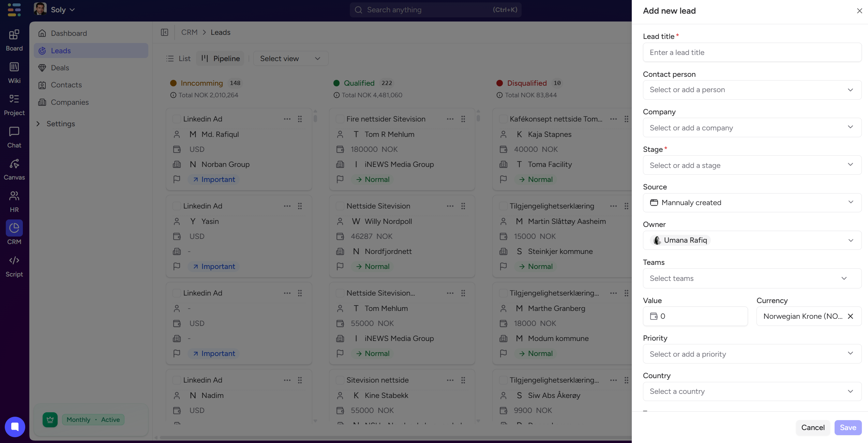868x443 pixels.
Task: Switch to the List view tab
Action: tap(178, 59)
